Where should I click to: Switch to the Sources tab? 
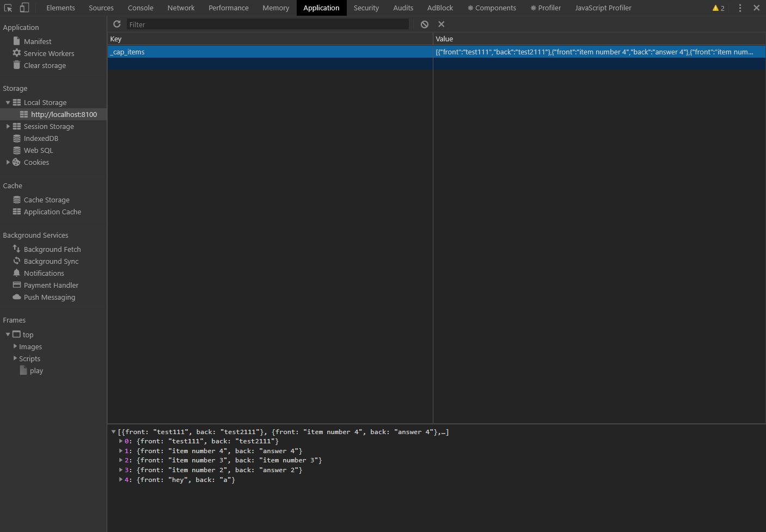tap(101, 8)
